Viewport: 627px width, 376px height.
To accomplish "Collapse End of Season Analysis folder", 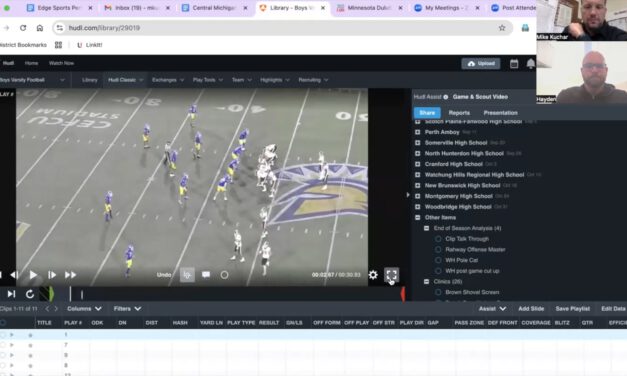I will point(426,228).
